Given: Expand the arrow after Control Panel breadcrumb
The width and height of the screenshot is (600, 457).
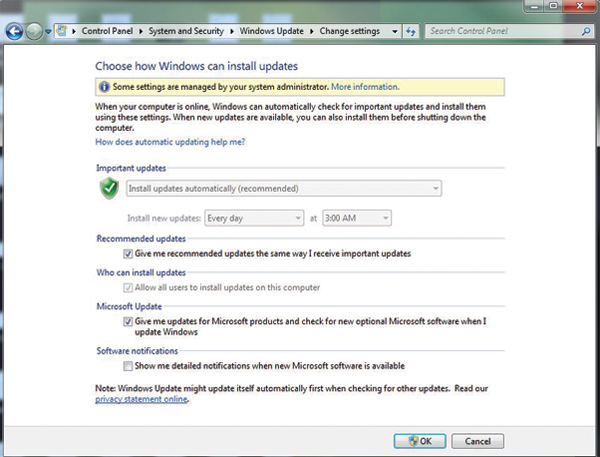Looking at the screenshot, I should 141,31.
